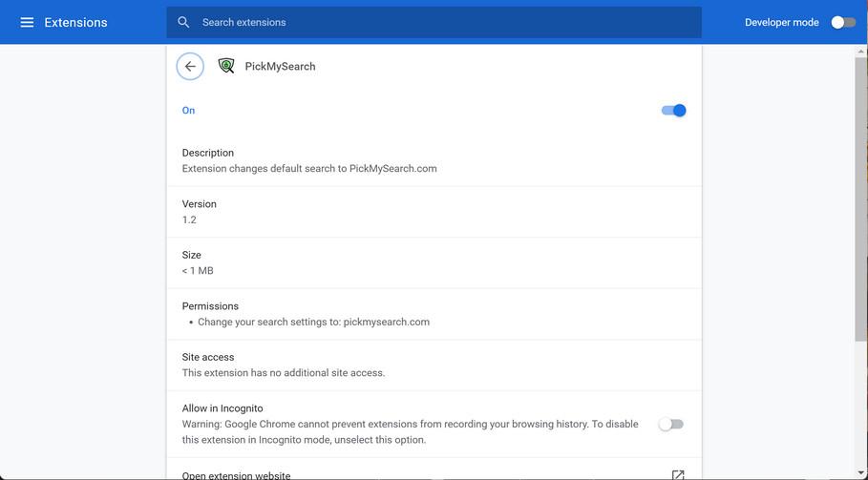The height and width of the screenshot is (480, 868).
Task: Disable the PickMySearch extension switch
Action: 673,111
